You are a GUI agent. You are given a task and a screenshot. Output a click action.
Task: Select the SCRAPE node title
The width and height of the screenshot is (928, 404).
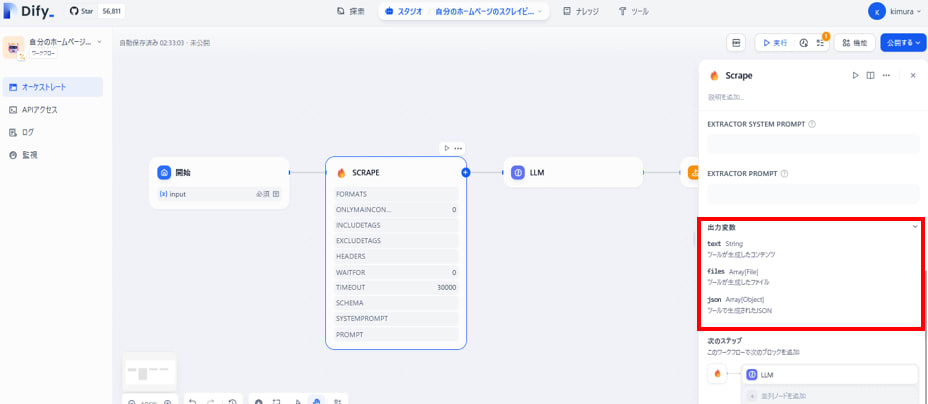[x=366, y=173]
